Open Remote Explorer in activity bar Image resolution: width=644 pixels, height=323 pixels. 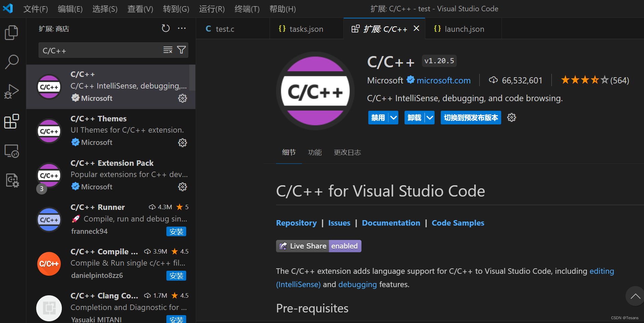point(12,151)
